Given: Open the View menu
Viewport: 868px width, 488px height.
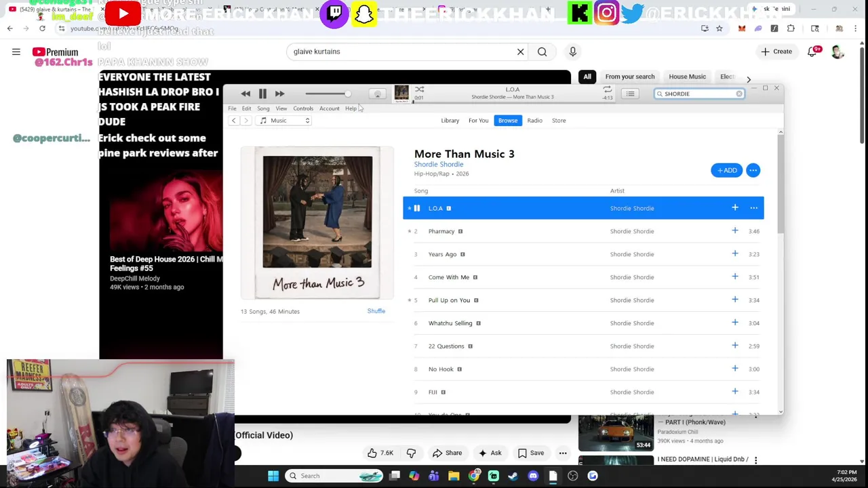Looking at the screenshot, I should click(x=281, y=108).
